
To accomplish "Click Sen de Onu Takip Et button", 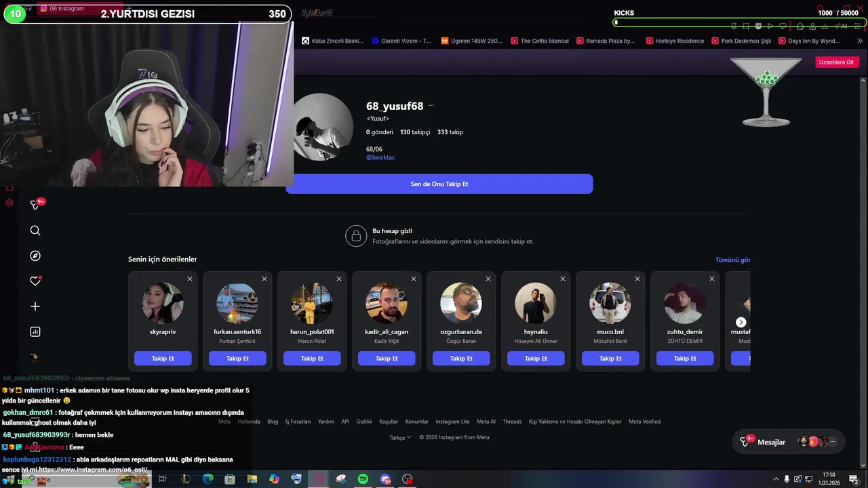I will 439,184.
